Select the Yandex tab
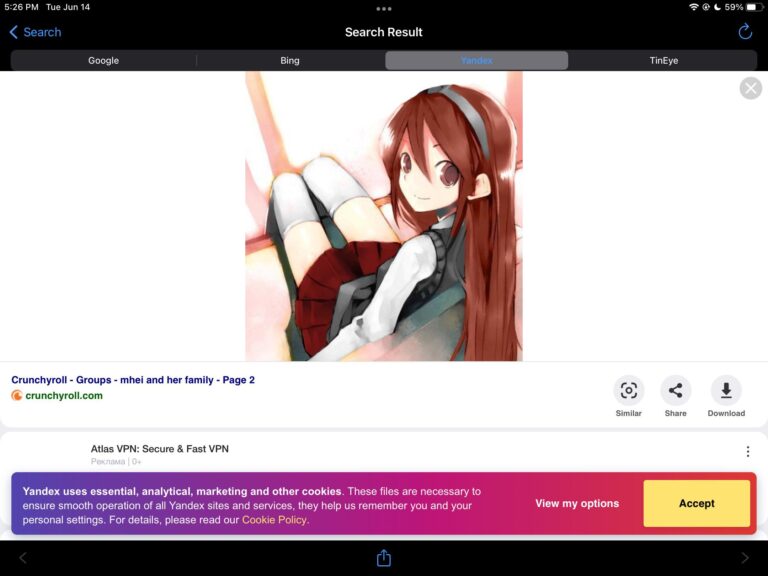The height and width of the screenshot is (576, 768). [x=476, y=61]
